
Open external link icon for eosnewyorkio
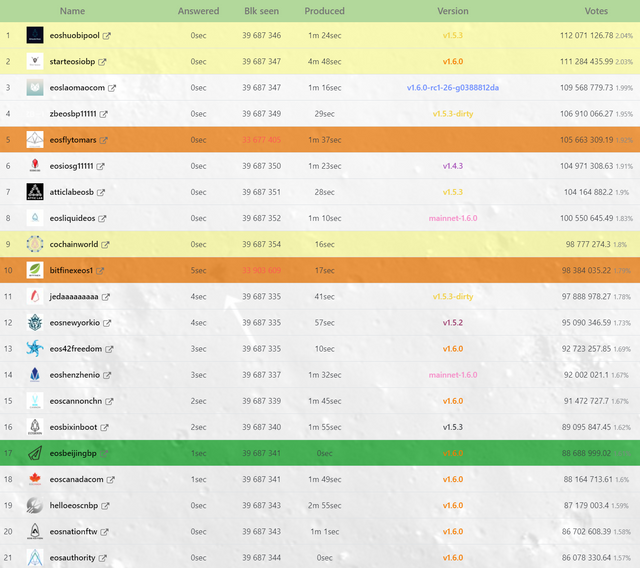pos(107,323)
